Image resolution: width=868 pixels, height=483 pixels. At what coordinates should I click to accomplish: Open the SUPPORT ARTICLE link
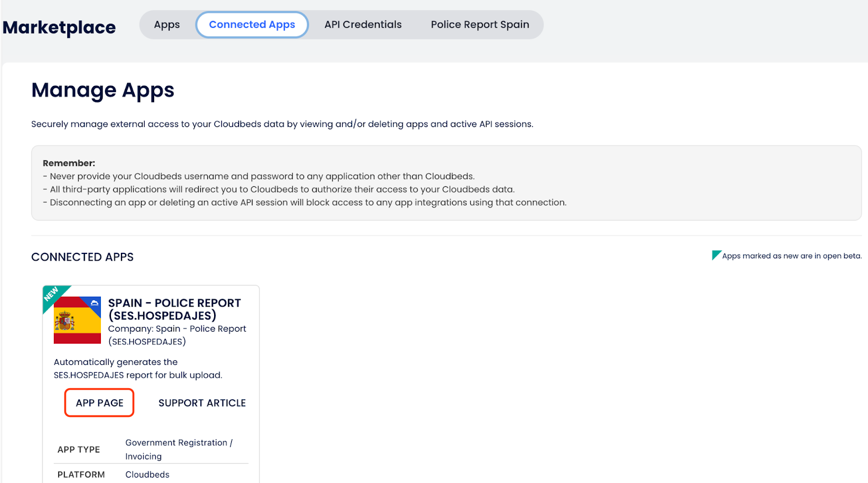click(x=202, y=403)
